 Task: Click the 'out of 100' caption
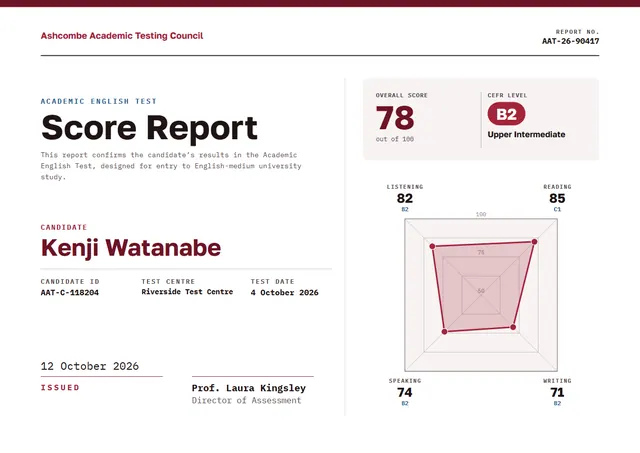pyautogui.click(x=395, y=139)
